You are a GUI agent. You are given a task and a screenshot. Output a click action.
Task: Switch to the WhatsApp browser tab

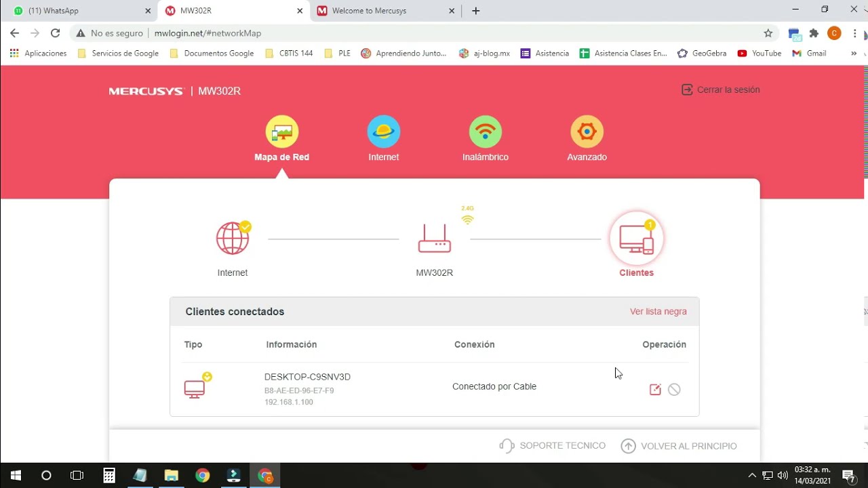click(x=81, y=11)
